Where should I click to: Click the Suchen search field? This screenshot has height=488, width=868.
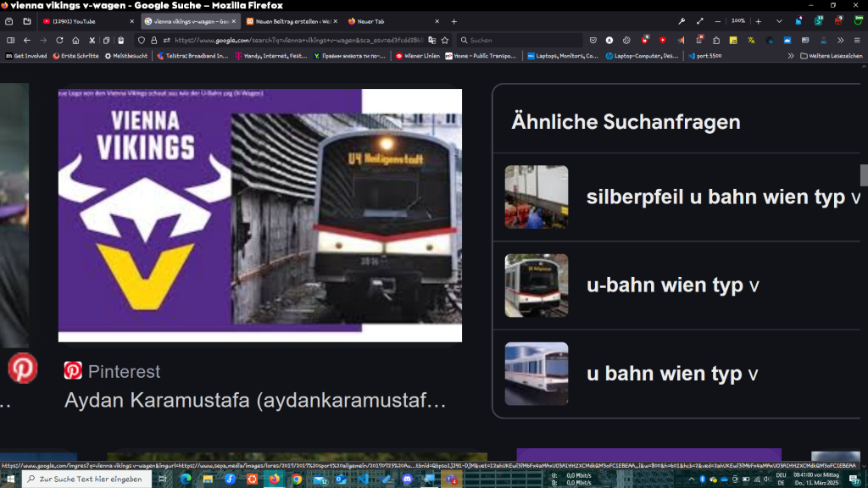[x=520, y=41]
